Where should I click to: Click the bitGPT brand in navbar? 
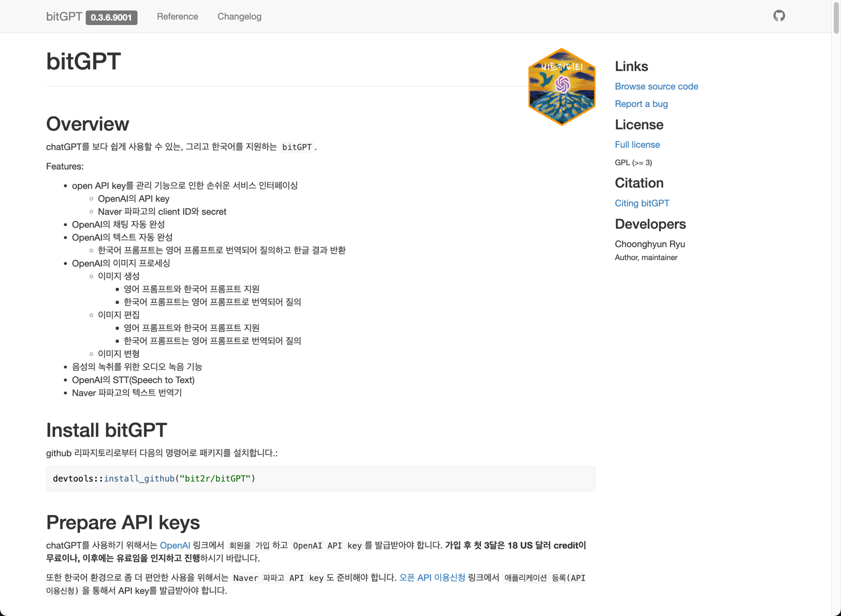click(64, 16)
